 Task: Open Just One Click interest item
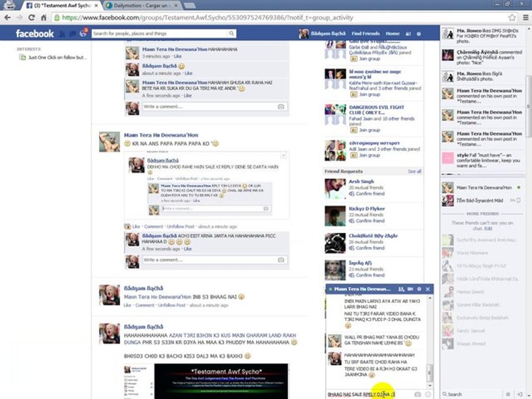(x=53, y=57)
